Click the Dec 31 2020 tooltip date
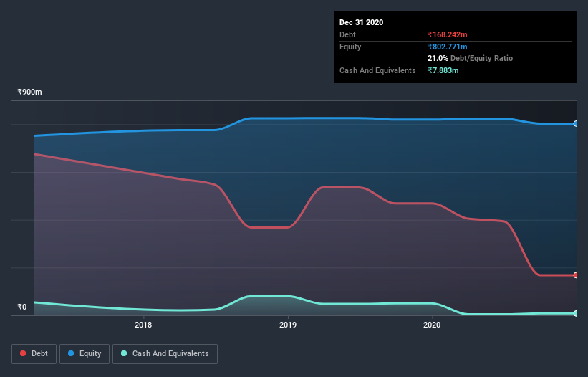588x377 pixels. 361,22
